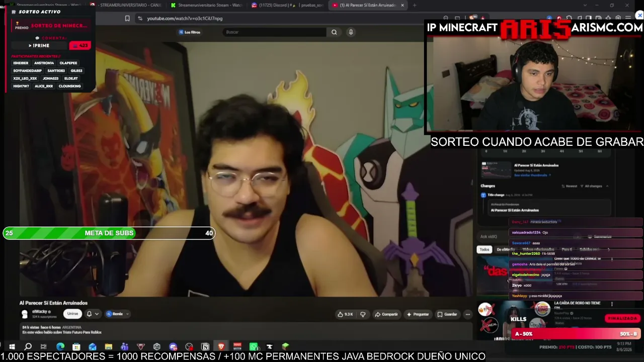Click the A-50% versus 50%-B poll bar
This screenshot has width=644, height=362.
[x=576, y=334]
